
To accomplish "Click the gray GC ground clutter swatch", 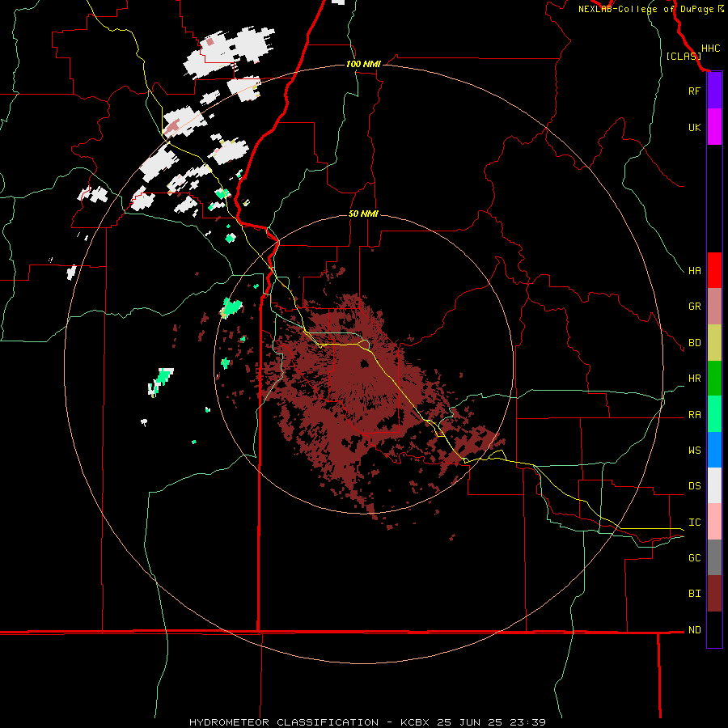I will (x=714, y=557).
